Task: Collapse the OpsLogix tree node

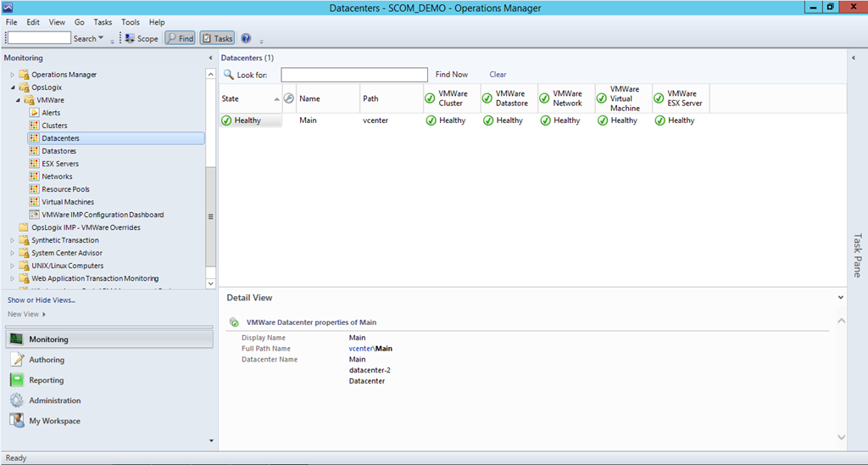Action: coord(13,87)
